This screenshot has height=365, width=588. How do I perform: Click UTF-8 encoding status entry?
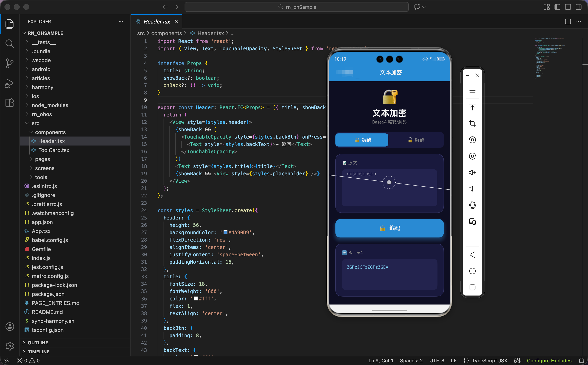(x=437, y=361)
